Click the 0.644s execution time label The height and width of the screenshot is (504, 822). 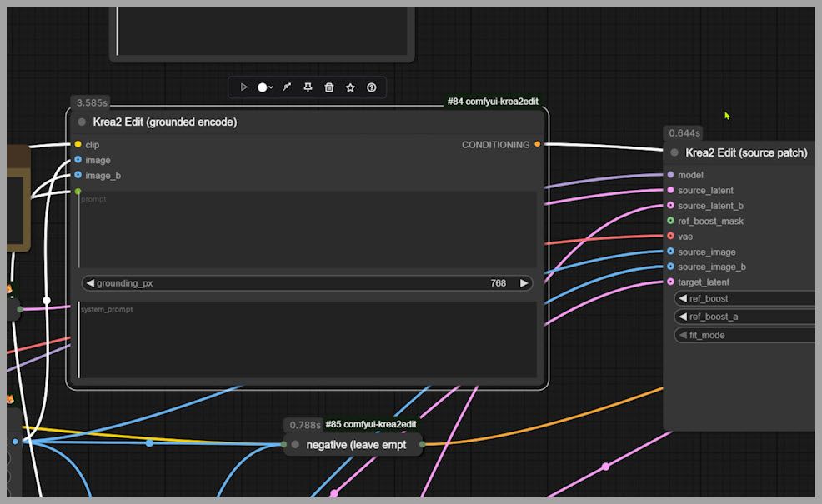pos(684,133)
